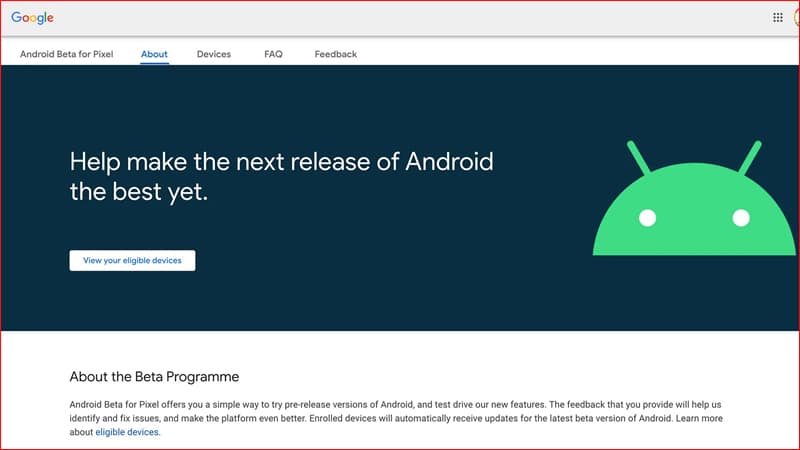This screenshot has width=800, height=450.
Task: Open the Google apps grid
Action: click(x=778, y=18)
